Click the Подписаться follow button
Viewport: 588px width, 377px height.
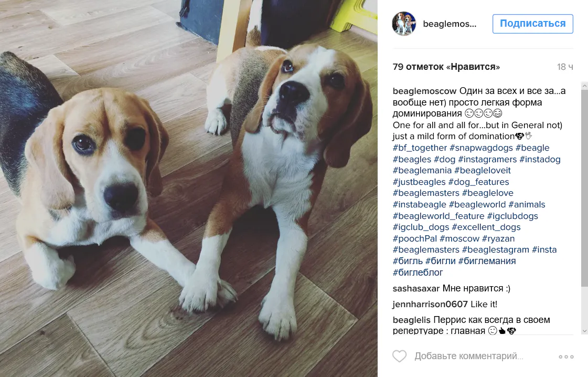532,24
